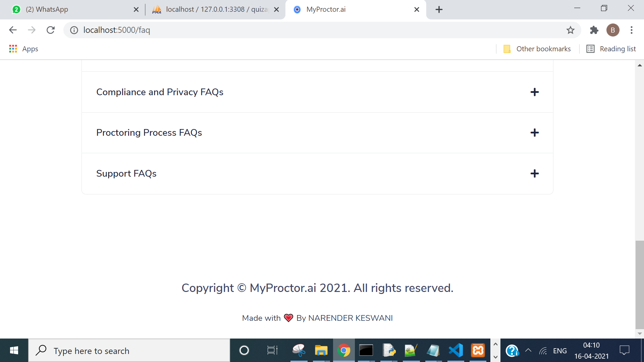Viewport: 644px width, 362px height.
Task: Expand Support FAQs plus icon
Action: pos(534,174)
